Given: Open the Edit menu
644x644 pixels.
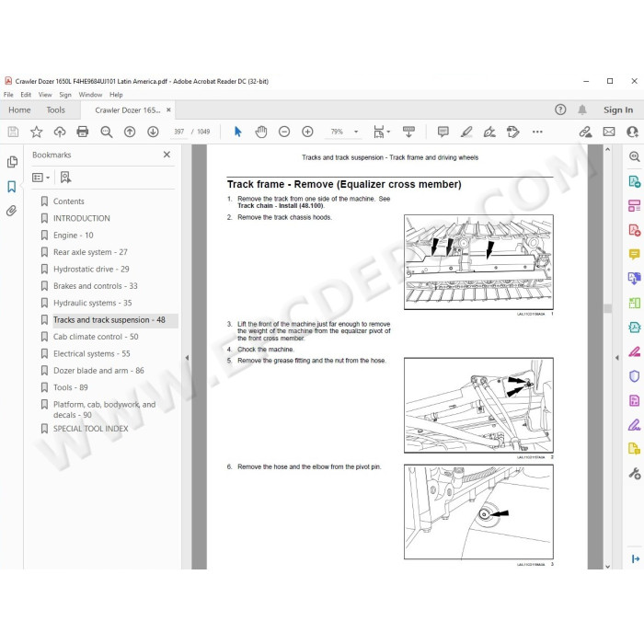Looking at the screenshot, I should click(x=26, y=95).
